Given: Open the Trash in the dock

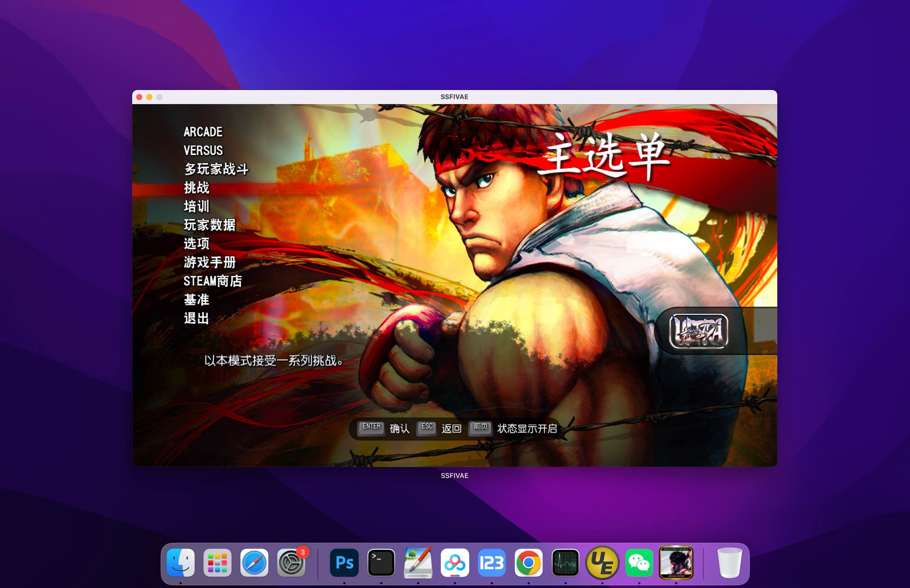Looking at the screenshot, I should 729,562.
